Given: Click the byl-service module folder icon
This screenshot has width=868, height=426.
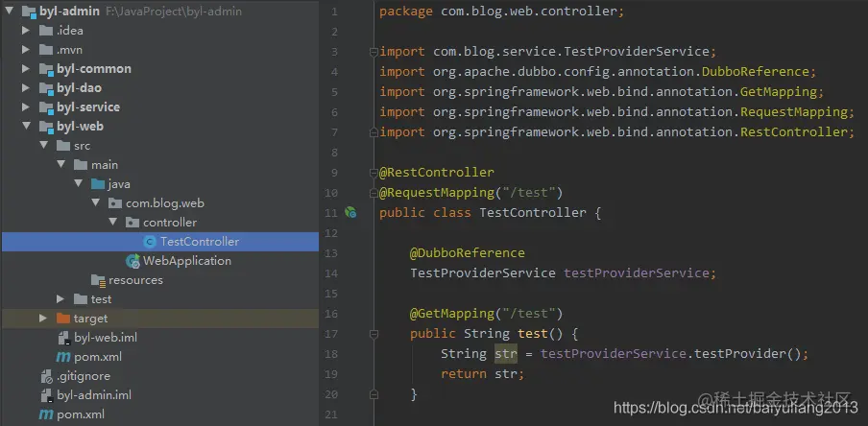Looking at the screenshot, I should [46, 107].
